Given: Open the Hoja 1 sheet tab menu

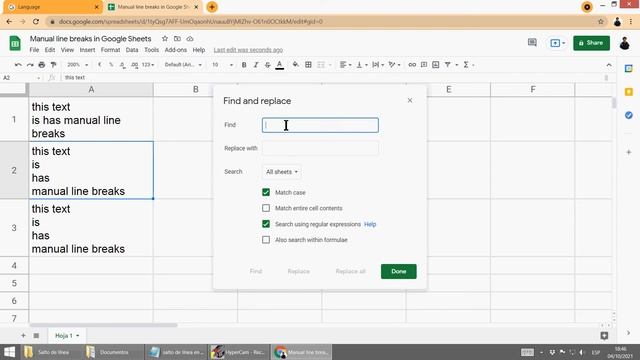Looking at the screenshot, I should click(x=78, y=336).
